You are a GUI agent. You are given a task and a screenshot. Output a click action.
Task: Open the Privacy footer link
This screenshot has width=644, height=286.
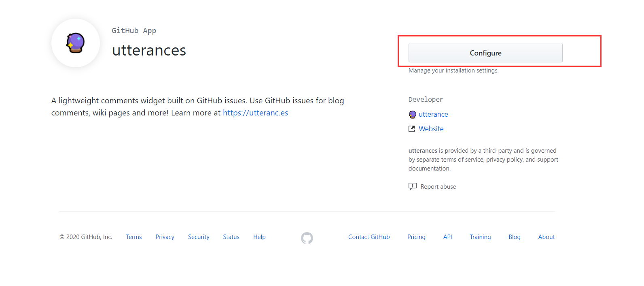tap(165, 237)
